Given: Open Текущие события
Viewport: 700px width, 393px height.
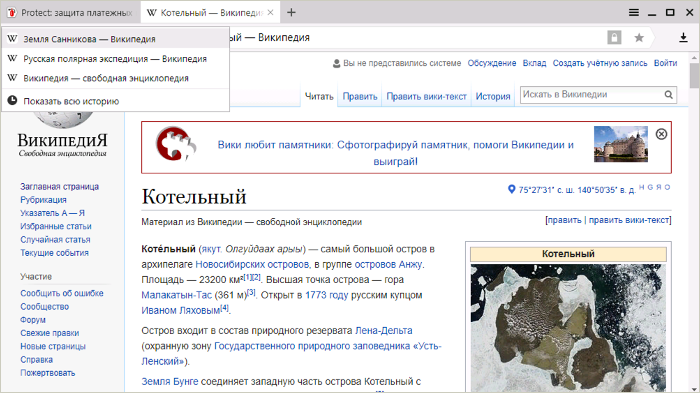Looking at the screenshot, I should tap(54, 253).
